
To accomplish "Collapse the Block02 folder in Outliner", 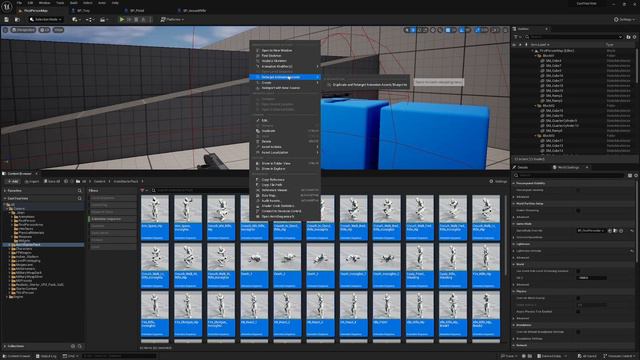I will click(536, 105).
